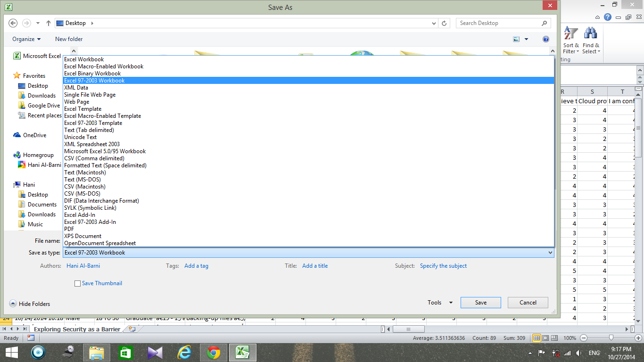
Task: Click the Excel Help question mark icon
Action: pos(608,17)
